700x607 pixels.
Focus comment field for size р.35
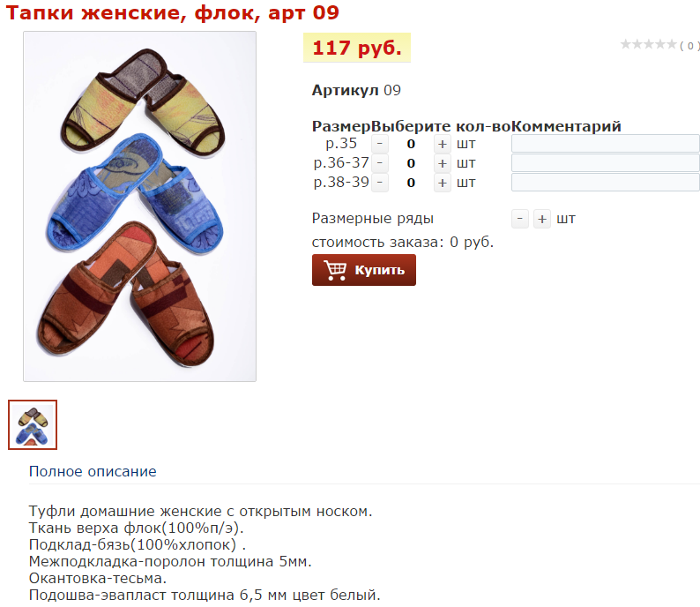tap(606, 144)
